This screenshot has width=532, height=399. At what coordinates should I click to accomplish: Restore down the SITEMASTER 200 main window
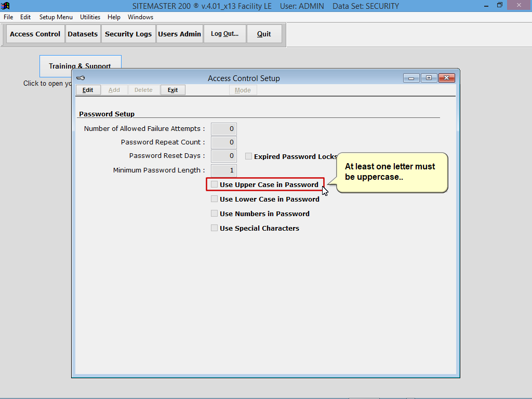[500, 5]
